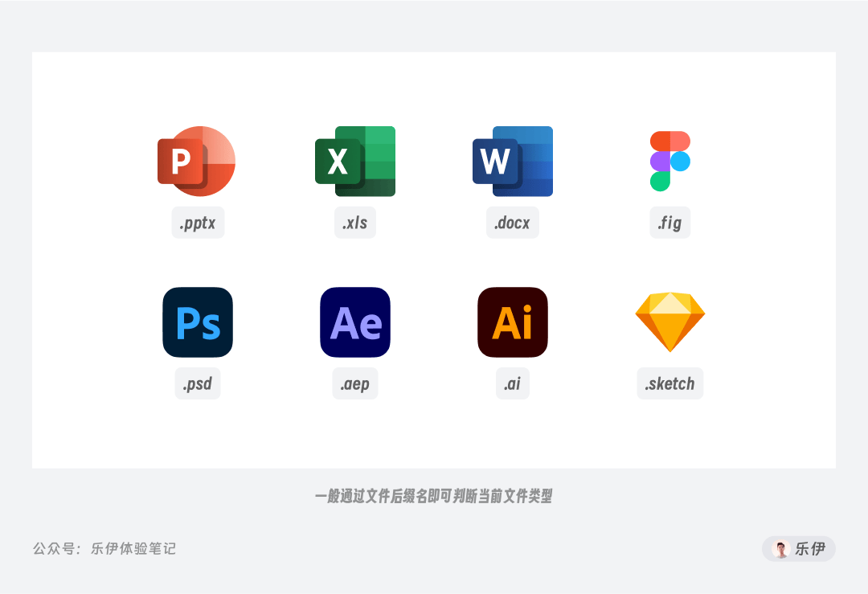Click the .docx extension label
Image resolution: width=868 pixels, height=594 pixels.
pos(513,223)
